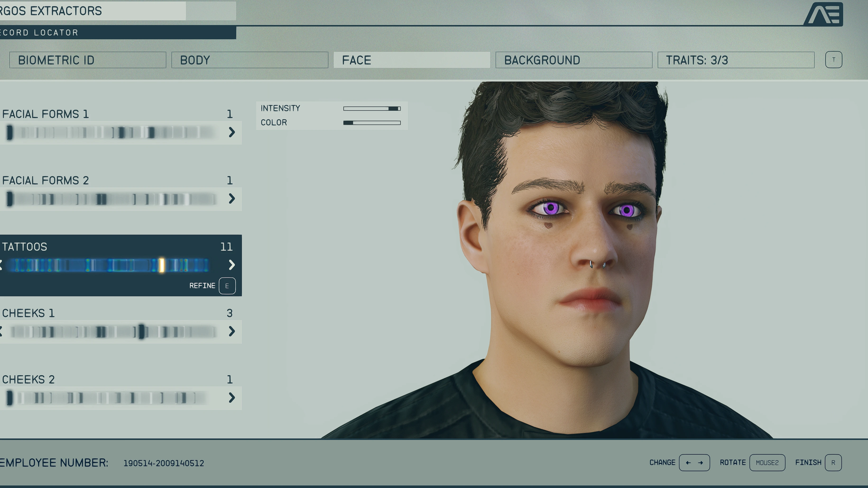This screenshot has height=488, width=868.
Task: Click the Refine E key button
Action: pyautogui.click(x=227, y=286)
